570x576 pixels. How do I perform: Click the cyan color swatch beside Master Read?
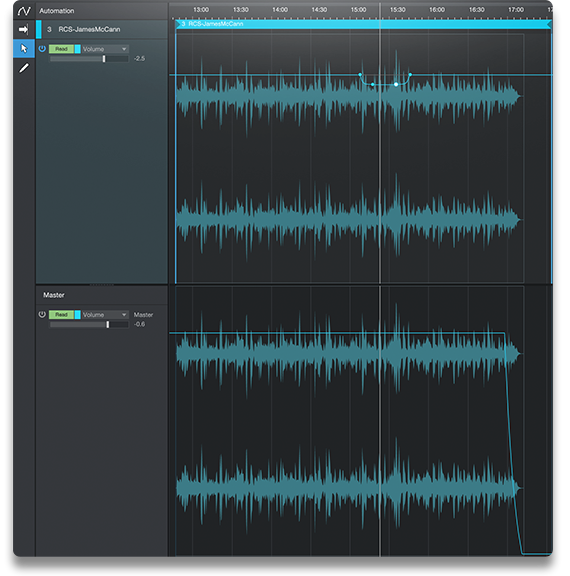[x=77, y=314]
